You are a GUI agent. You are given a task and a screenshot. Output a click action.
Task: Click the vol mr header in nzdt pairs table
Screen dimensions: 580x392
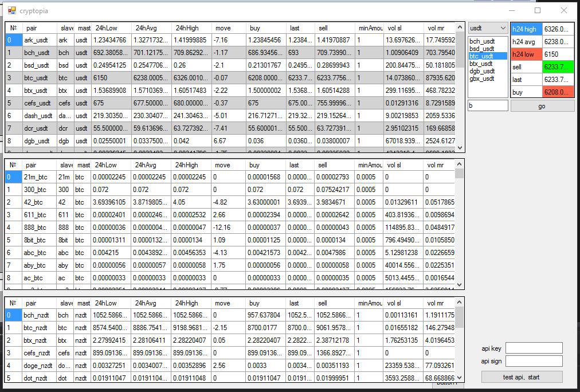pyautogui.click(x=439, y=303)
